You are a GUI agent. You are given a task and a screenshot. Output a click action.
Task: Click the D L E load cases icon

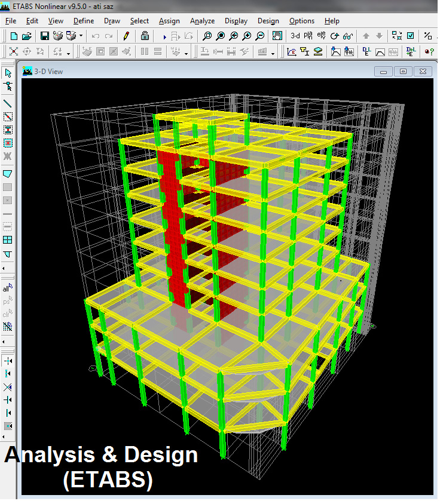[x=366, y=51]
